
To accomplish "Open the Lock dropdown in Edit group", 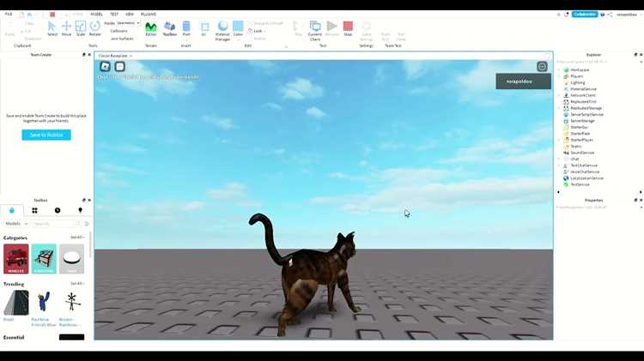I will (257, 31).
